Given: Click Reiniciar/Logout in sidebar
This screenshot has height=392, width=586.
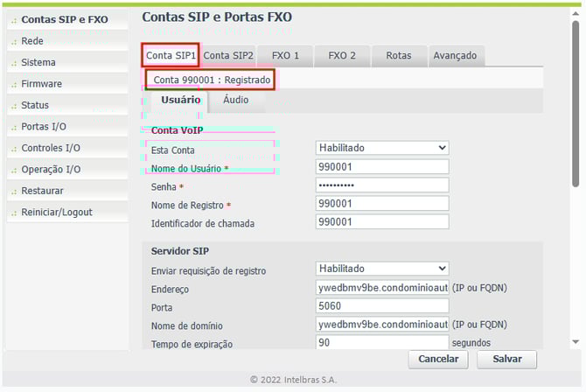Looking at the screenshot, I should 57,212.
